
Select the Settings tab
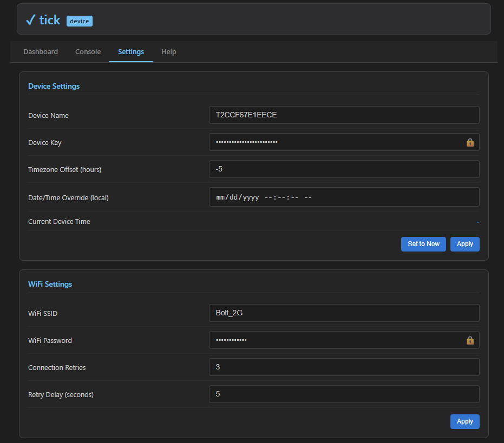click(130, 51)
